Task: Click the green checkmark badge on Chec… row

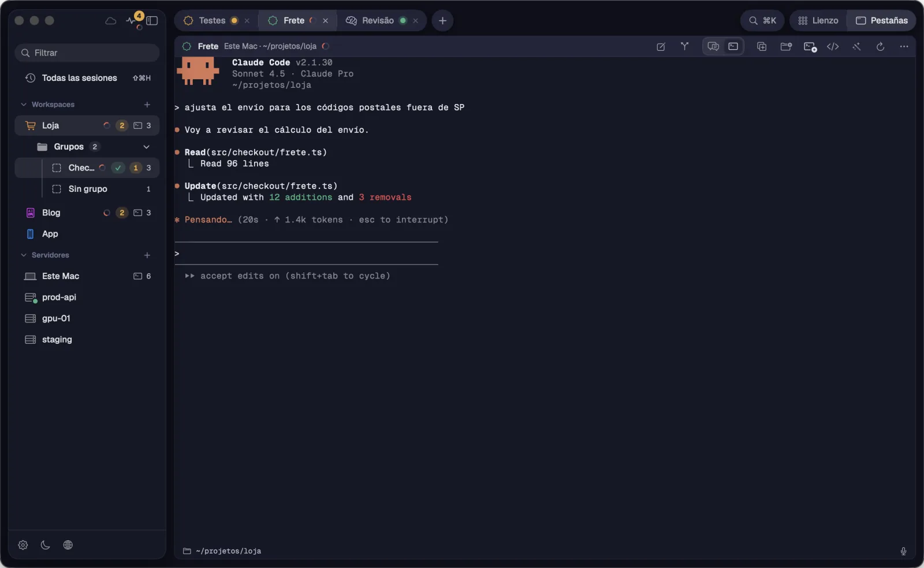Action: 118,168
